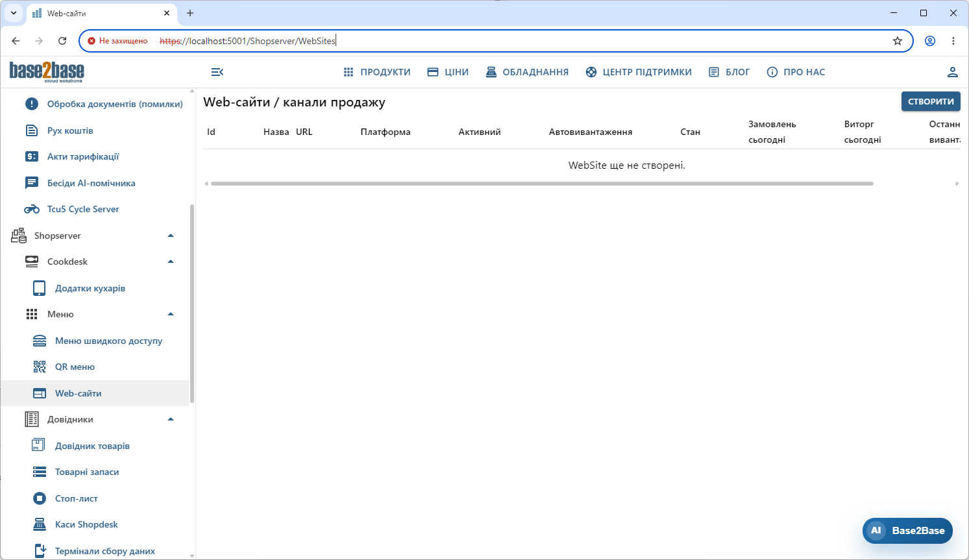This screenshot has width=969, height=560.
Task: Open Chrome profile icon in toolbar
Action: pyautogui.click(x=930, y=41)
